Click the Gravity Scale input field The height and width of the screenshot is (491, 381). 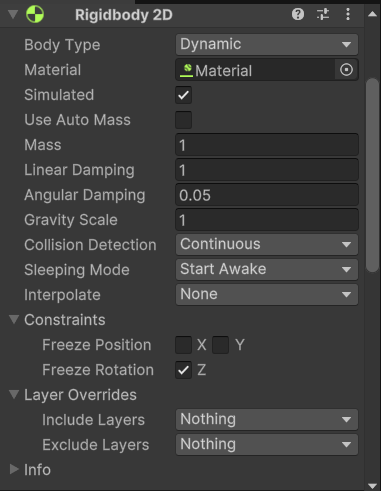(267, 220)
